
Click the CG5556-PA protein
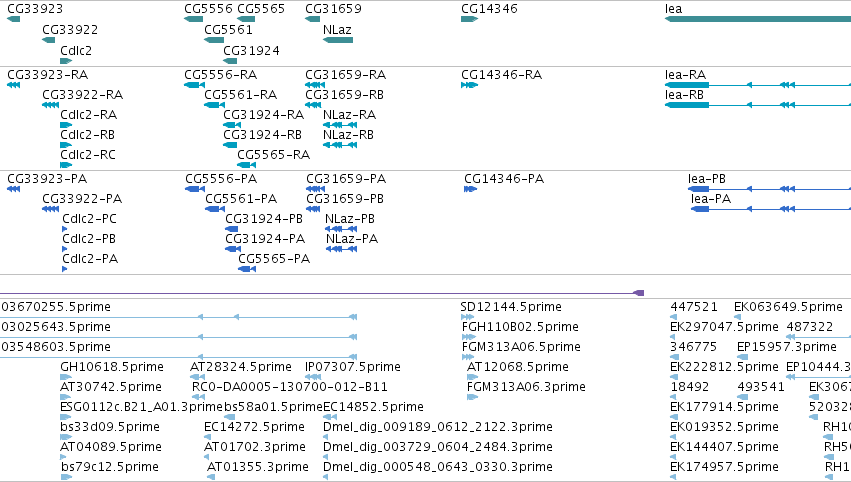coord(221,179)
